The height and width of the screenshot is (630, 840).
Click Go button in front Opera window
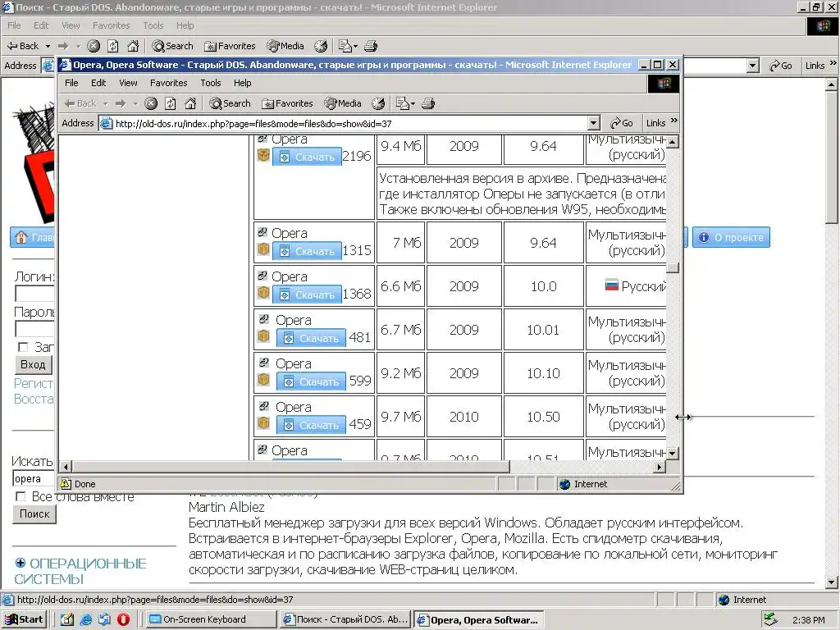(622, 123)
